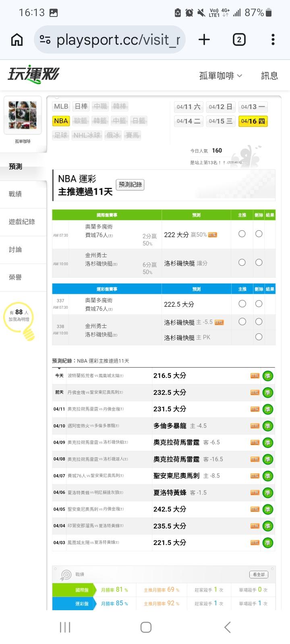Select 主推 radio for 222.5 大分 prediction
Viewport: 290px width, 644px height.
pyautogui.click(x=242, y=304)
